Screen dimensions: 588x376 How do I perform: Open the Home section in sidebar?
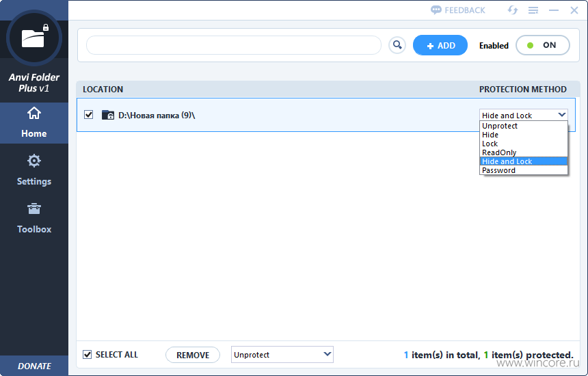pyautogui.click(x=34, y=123)
